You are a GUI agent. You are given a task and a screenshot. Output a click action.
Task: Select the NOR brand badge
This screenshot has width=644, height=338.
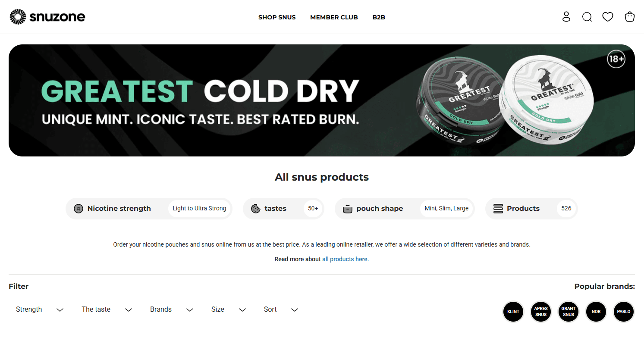click(596, 311)
